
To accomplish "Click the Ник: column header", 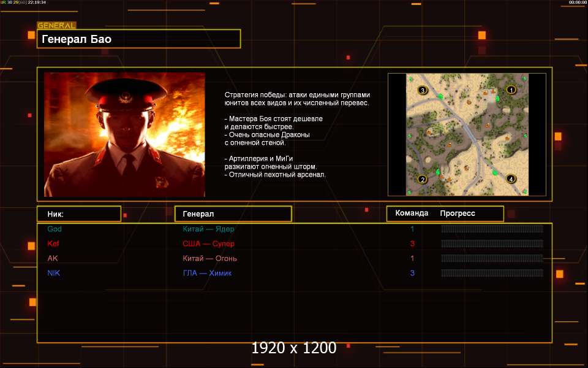I will [79, 214].
